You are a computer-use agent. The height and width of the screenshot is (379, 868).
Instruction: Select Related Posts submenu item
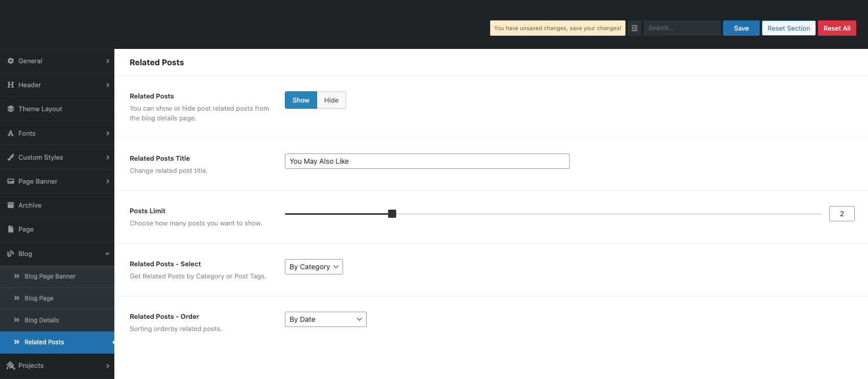tap(57, 342)
